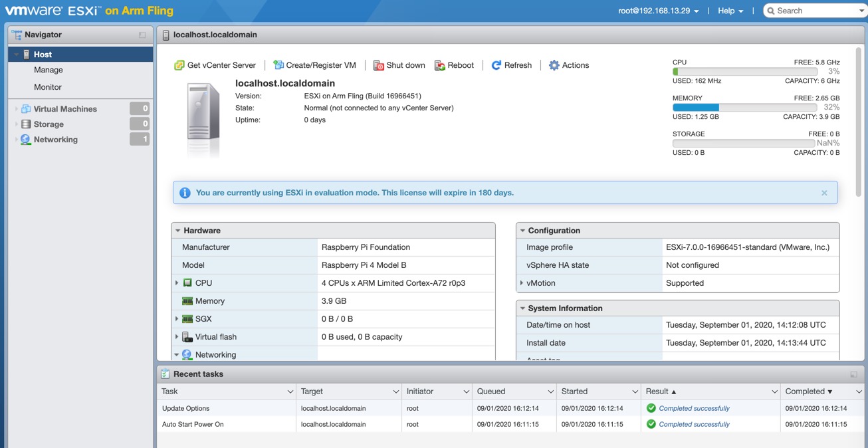Click the magnifier icon in the Search box

(x=771, y=11)
